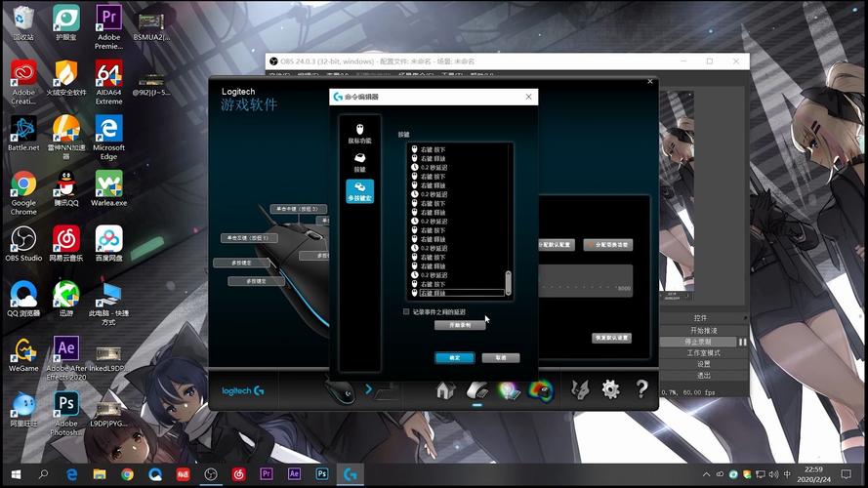The width and height of the screenshot is (868, 488).
Task: Click the 单击中键 (按钮 3) label
Action: click(x=299, y=209)
